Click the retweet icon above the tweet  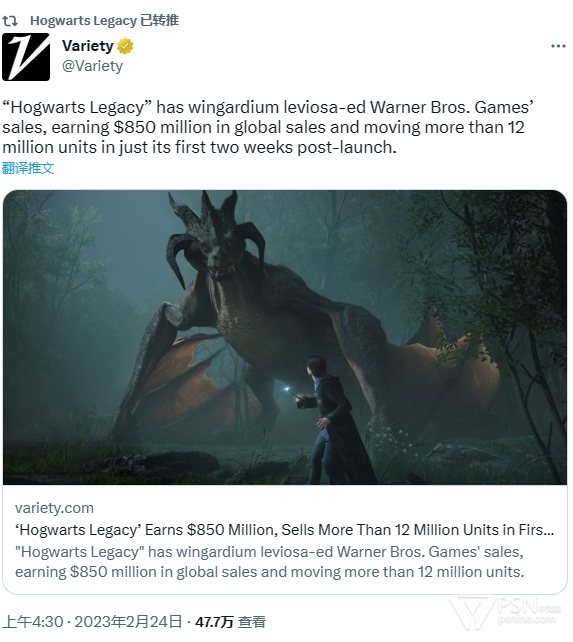[x=10, y=20]
